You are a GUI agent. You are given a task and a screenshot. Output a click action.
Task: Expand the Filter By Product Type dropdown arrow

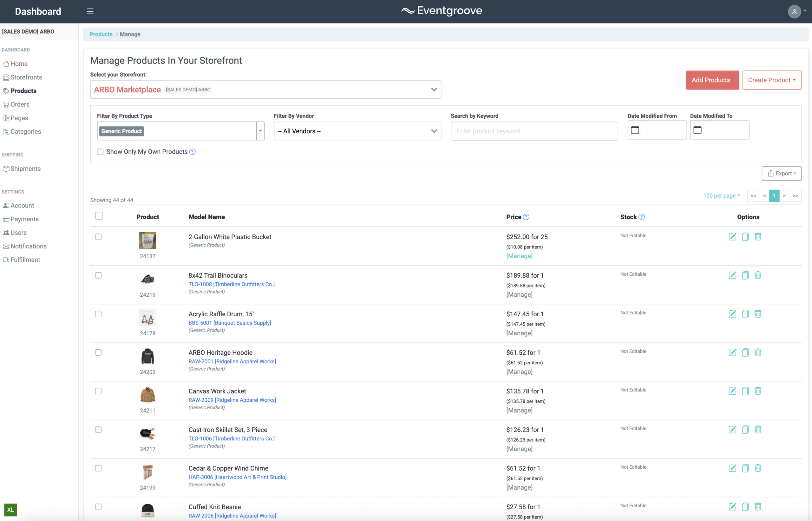pos(260,131)
